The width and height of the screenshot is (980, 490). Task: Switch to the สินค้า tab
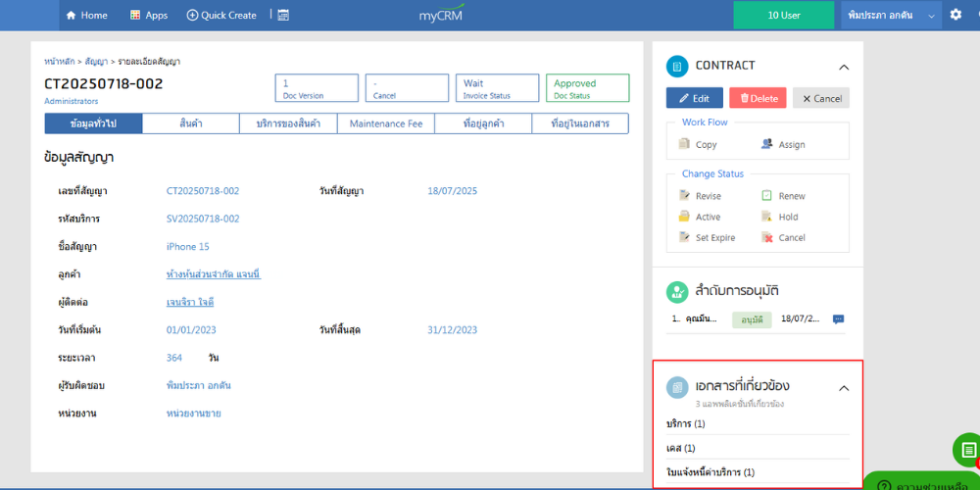pos(190,123)
